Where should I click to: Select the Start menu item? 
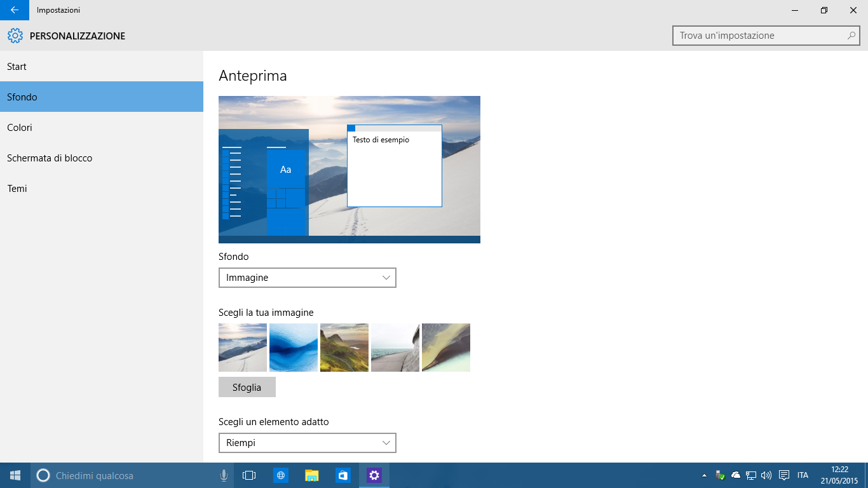point(102,67)
